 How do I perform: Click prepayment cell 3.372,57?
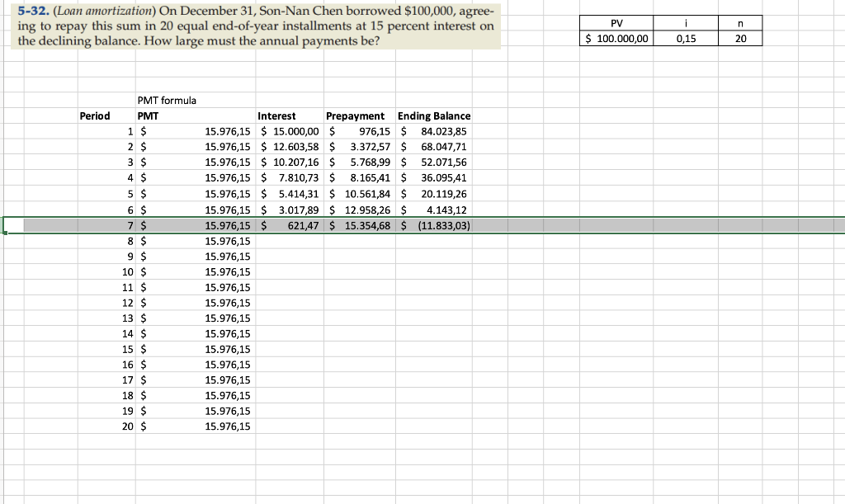(360, 147)
